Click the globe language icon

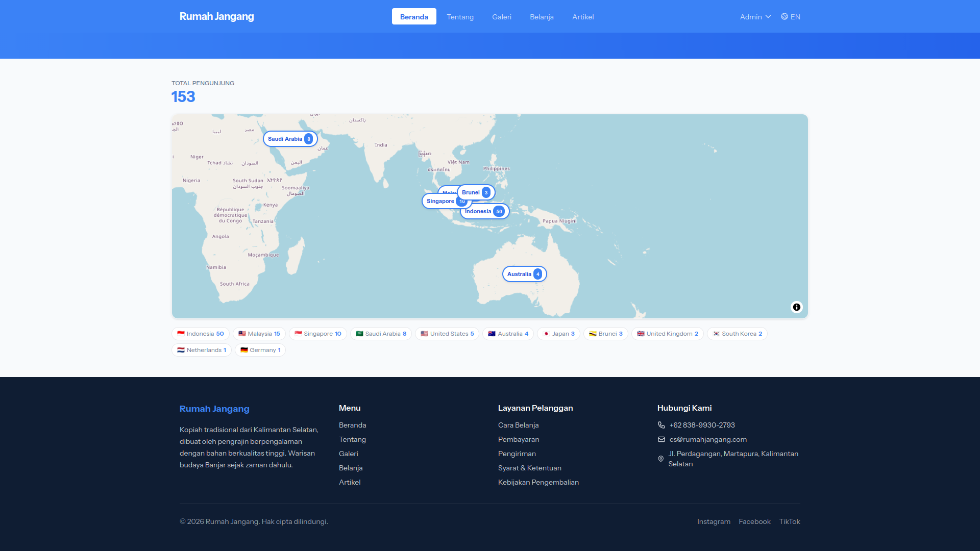pos(785,17)
